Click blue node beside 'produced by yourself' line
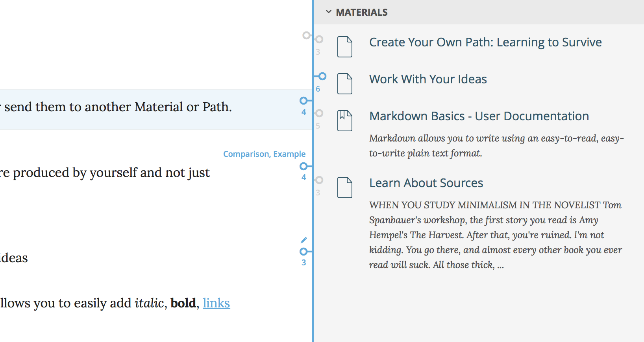 click(x=303, y=167)
